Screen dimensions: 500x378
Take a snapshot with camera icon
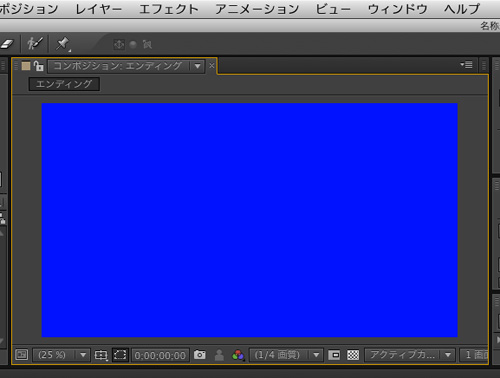(x=200, y=355)
